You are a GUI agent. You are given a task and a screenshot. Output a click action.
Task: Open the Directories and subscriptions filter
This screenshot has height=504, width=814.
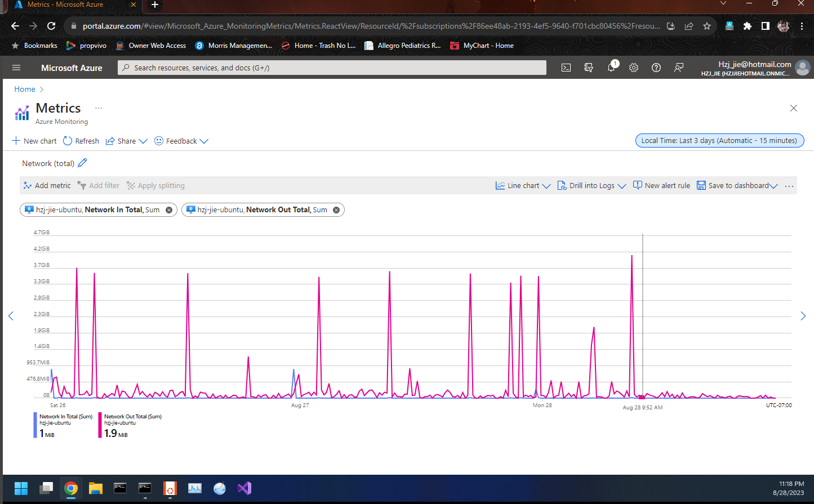(588, 67)
